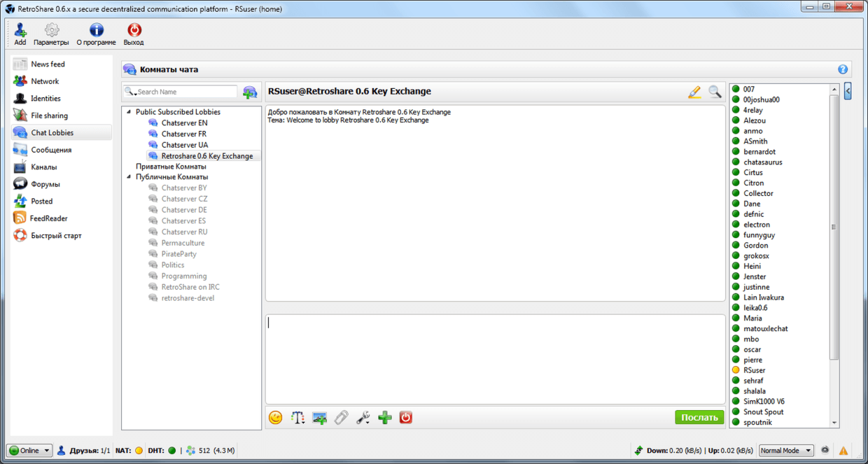Open the Форумы section in sidebar
The height and width of the screenshot is (464, 868).
[45, 184]
